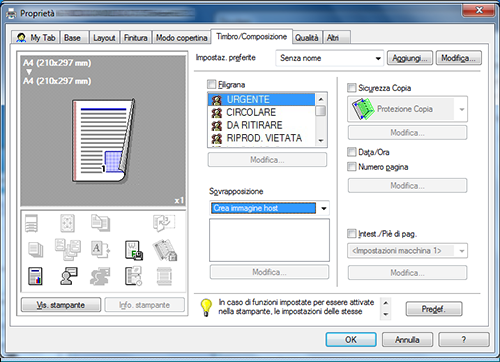
Task: Tick the Sicurezza Copia checkbox
Action: [x=352, y=88]
